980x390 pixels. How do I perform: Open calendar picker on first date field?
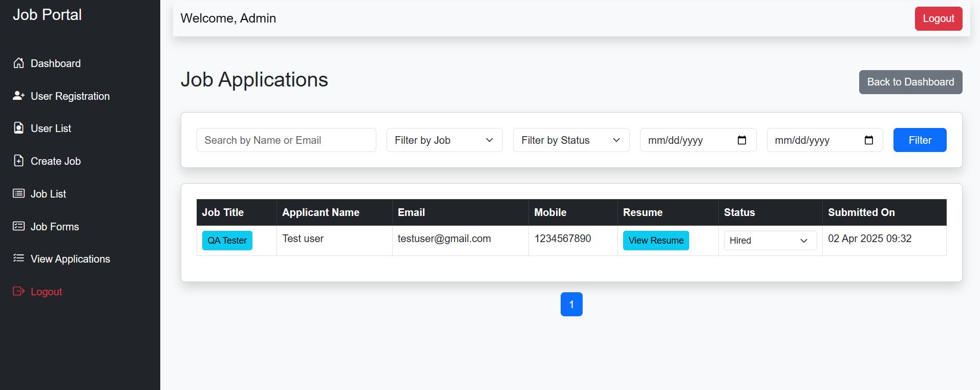pyautogui.click(x=741, y=140)
